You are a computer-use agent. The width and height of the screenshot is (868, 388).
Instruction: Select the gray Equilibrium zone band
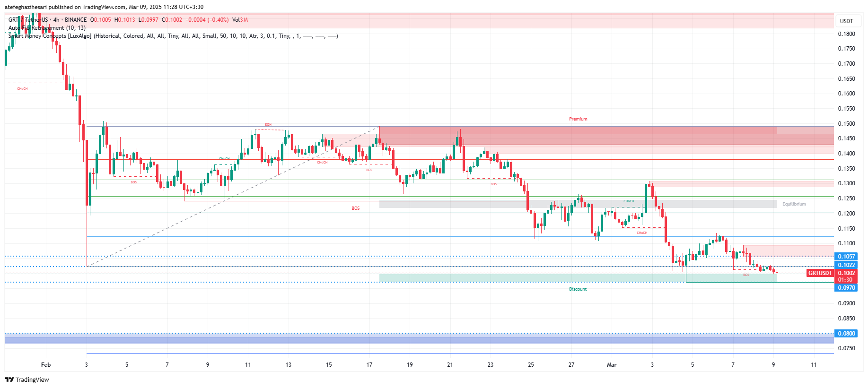[x=578, y=204]
